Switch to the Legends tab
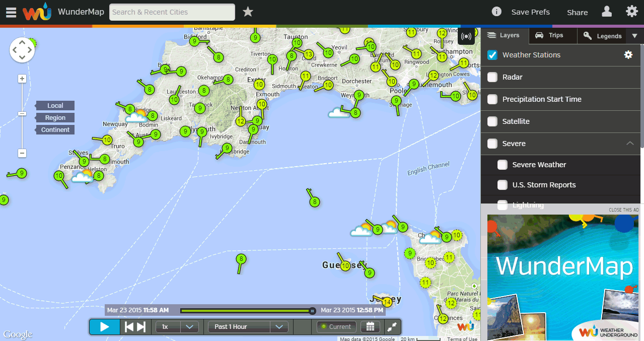 [602, 35]
